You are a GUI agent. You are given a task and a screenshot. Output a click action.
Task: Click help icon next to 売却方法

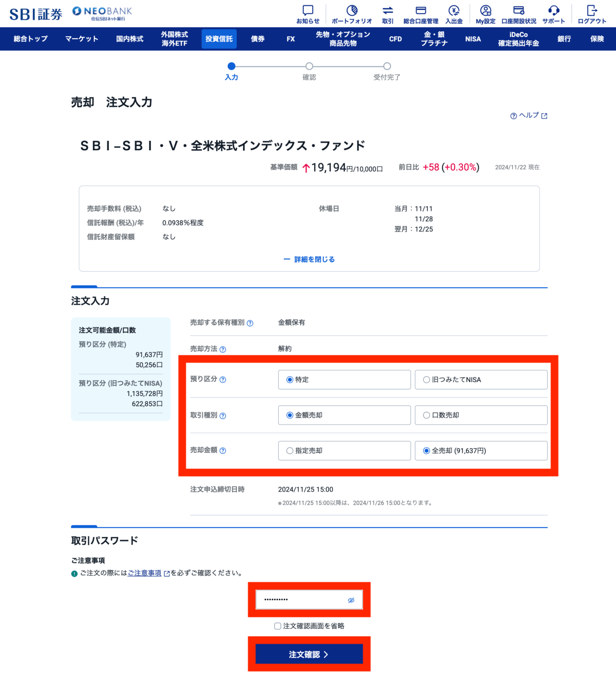click(x=223, y=349)
